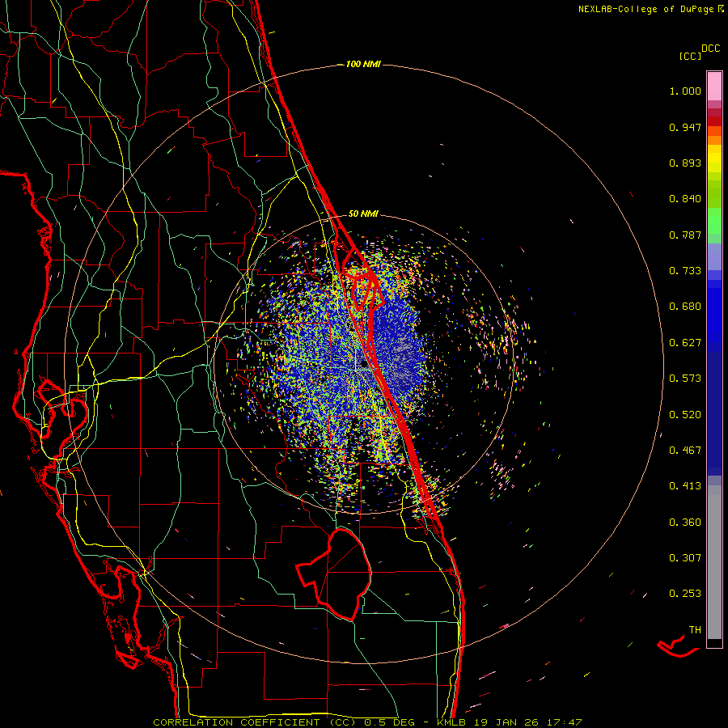The width and height of the screenshot is (728, 728).
Task: Click the DCC label above the color scale
Action: point(711,49)
